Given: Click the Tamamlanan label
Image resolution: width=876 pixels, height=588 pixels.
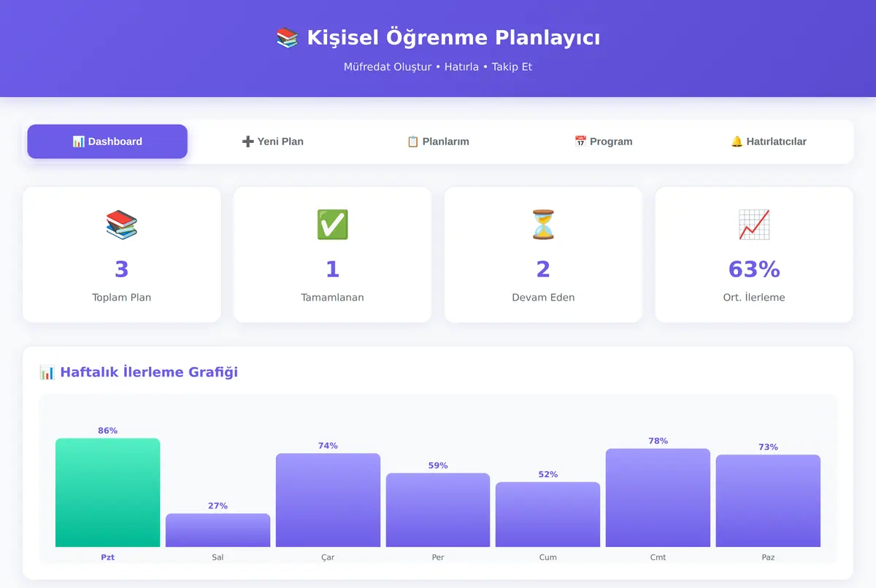Looking at the screenshot, I should point(332,298).
